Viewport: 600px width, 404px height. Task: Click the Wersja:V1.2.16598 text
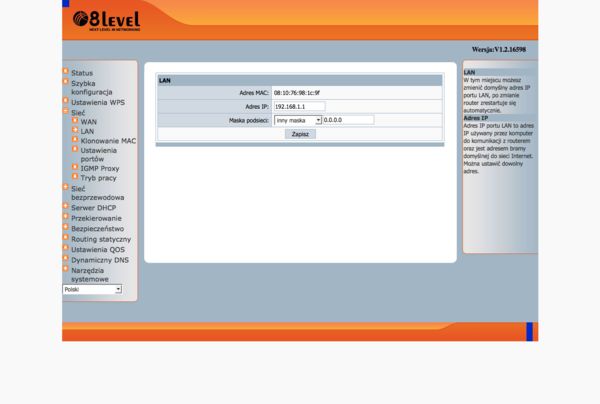(499, 49)
